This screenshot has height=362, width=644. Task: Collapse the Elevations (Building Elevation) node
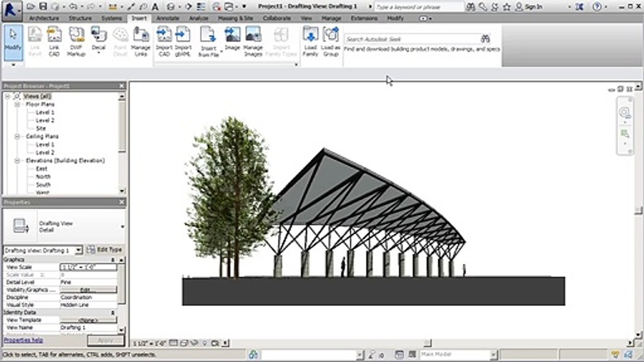coord(17,160)
